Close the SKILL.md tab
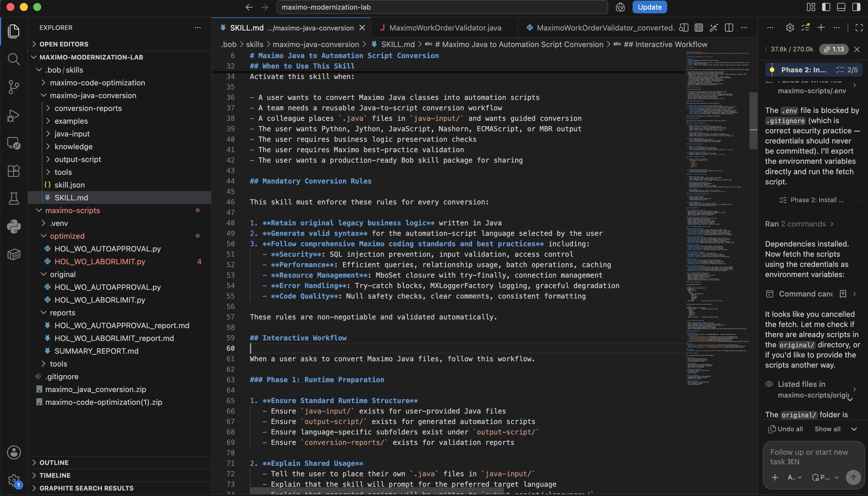The height and width of the screenshot is (496, 868). tap(362, 28)
